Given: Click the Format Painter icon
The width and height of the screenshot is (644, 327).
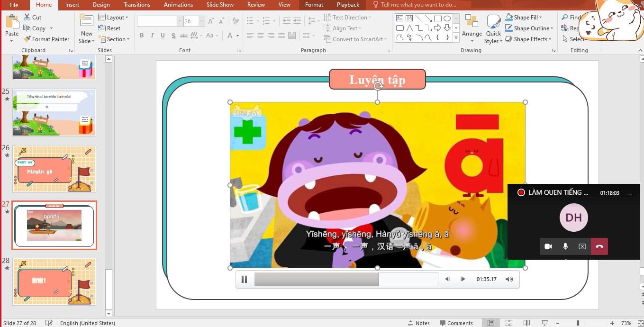Looking at the screenshot, I should (x=27, y=39).
